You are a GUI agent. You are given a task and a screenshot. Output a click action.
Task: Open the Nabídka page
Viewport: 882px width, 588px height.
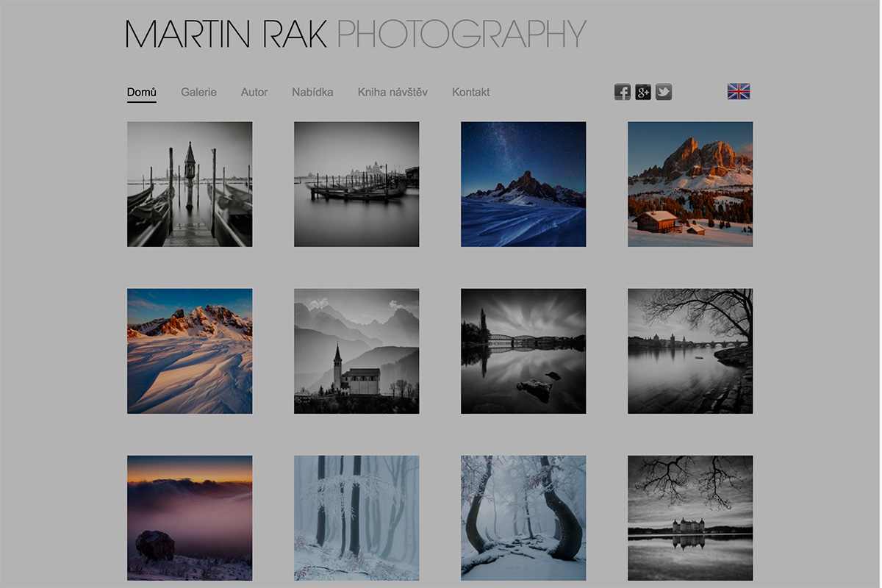(x=312, y=92)
